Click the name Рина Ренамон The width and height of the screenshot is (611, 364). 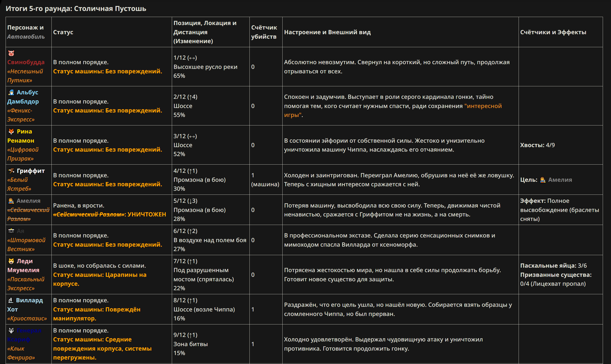(x=21, y=136)
